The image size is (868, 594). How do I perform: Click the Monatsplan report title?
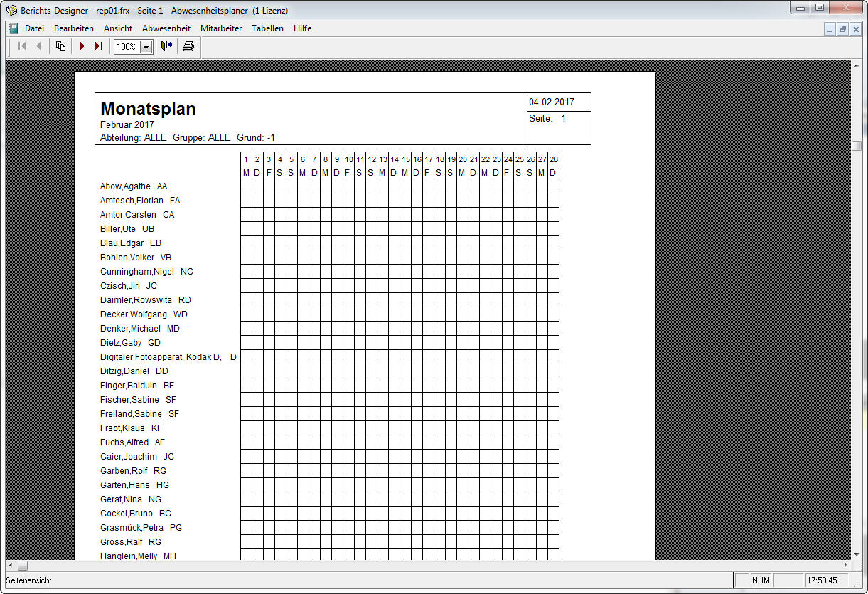click(x=148, y=109)
